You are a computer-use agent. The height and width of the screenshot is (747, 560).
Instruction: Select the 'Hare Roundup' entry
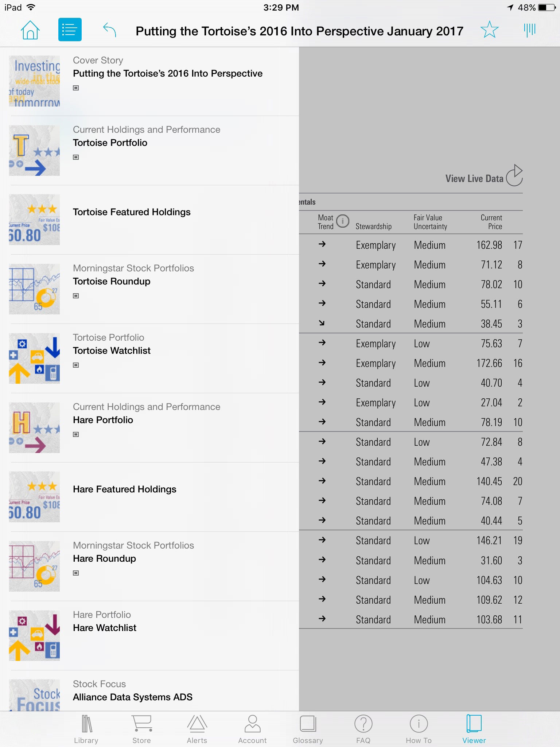104,558
